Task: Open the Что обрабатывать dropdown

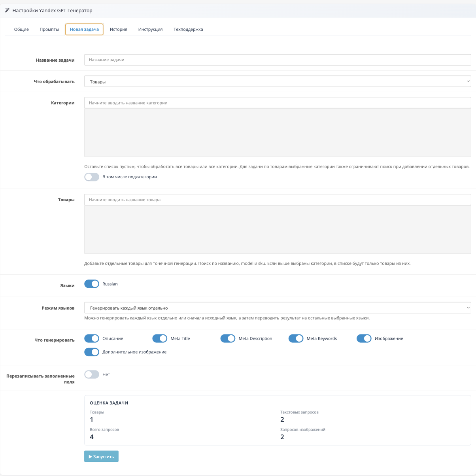Action: (x=278, y=81)
